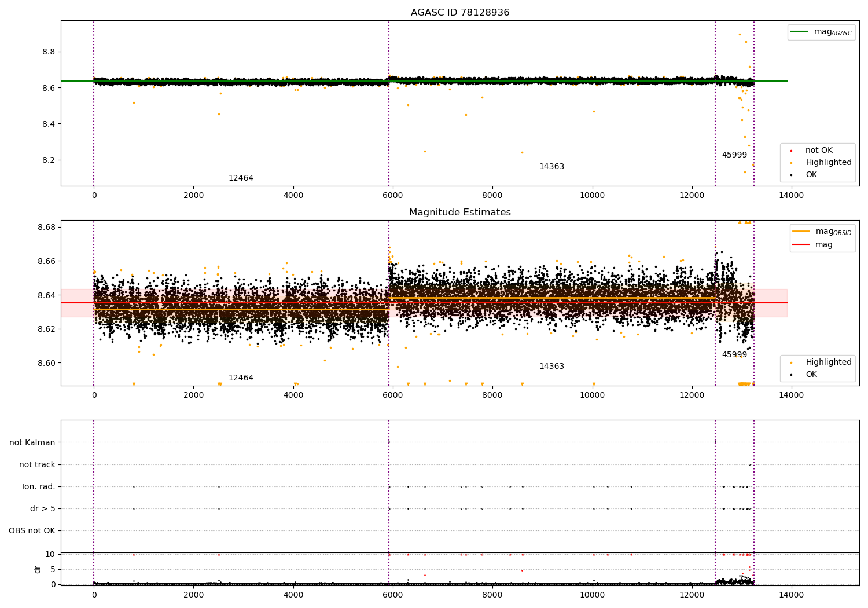
Task: Click 'Highlighted' in the Magnitude Estimates legend
Action: pos(820,362)
